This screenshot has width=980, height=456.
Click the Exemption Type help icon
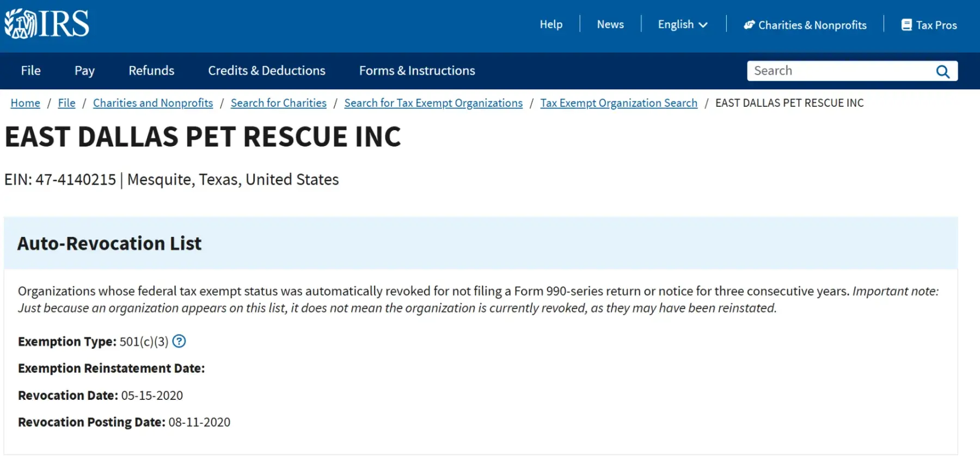coord(179,342)
